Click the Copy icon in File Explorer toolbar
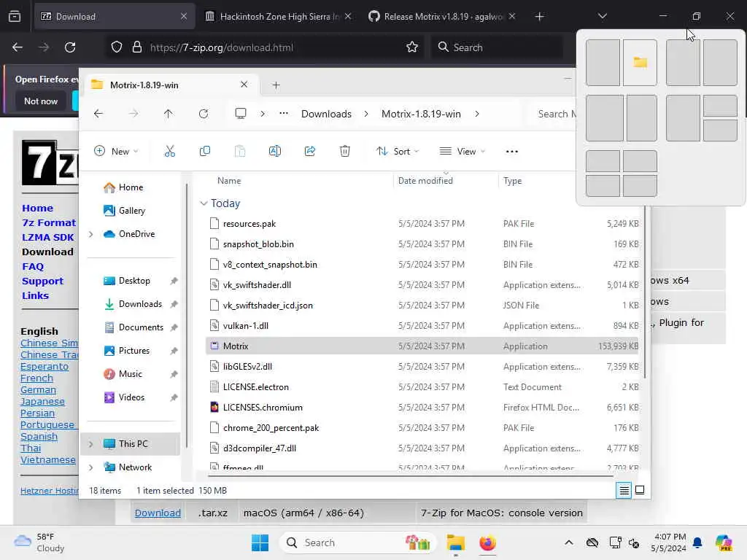This screenshot has height=560, width=747. [x=205, y=152]
